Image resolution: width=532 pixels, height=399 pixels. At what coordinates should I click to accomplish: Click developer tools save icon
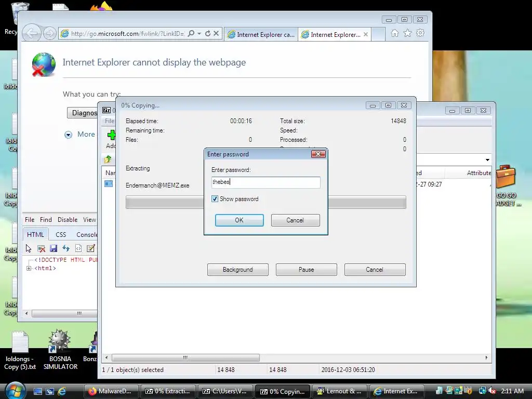pyautogui.click(x=54, y=248)
